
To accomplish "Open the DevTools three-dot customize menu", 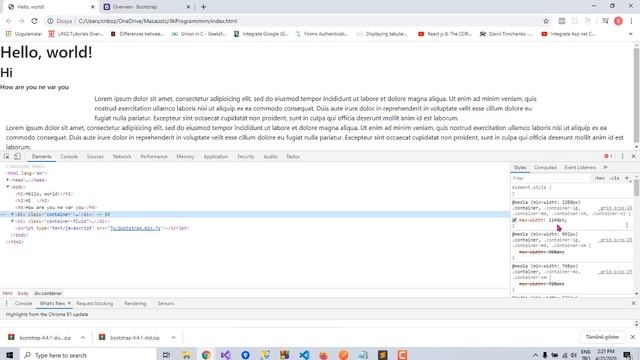I will (622, 156).
